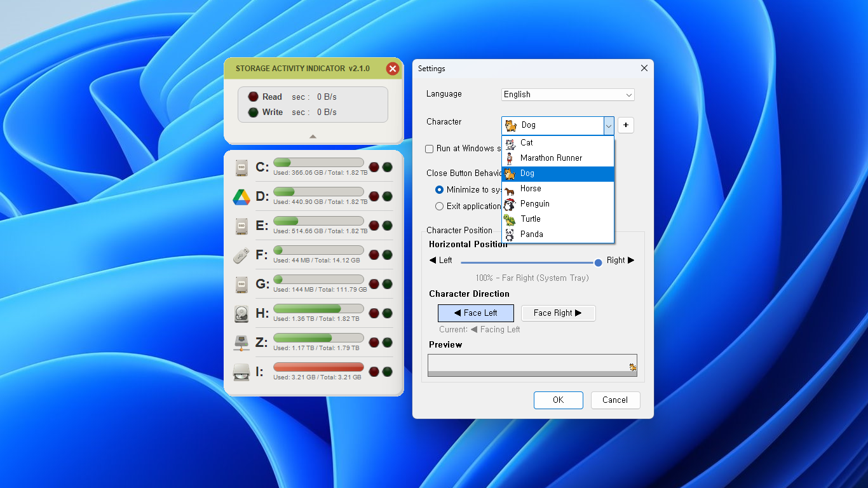The height and width of the screenshot is (488, 868).
Task: Choose Cat from the character list
Action: pos(558,142)
